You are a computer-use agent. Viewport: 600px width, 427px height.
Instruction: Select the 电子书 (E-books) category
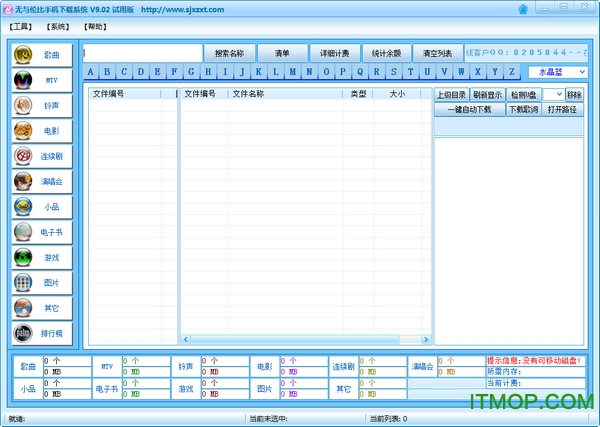coord(40,232)
